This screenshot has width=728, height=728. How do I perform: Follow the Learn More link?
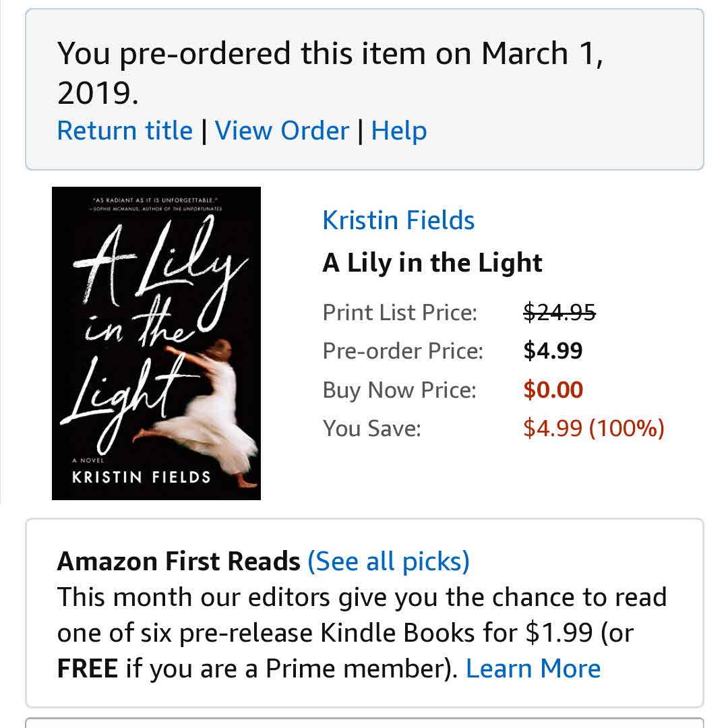533,669
